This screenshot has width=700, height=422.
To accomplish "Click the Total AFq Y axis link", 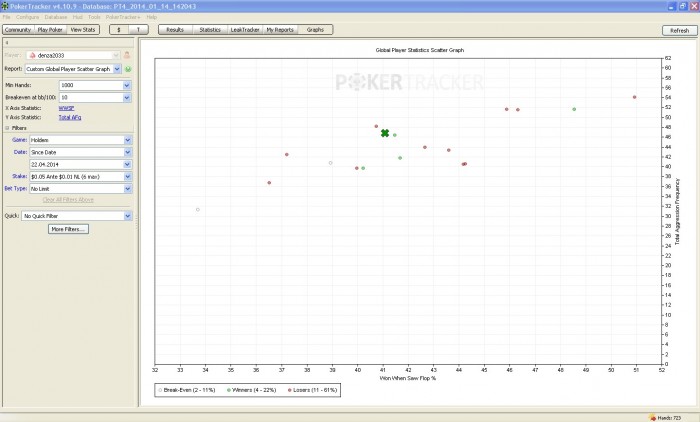I will click(70, 117).
